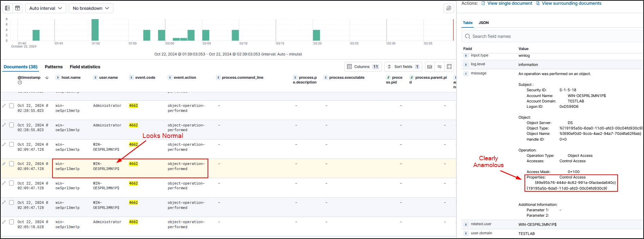Expand the No breakdown dropdown
The height and width of the screenshot is (239, 644).
coord(91,8)
